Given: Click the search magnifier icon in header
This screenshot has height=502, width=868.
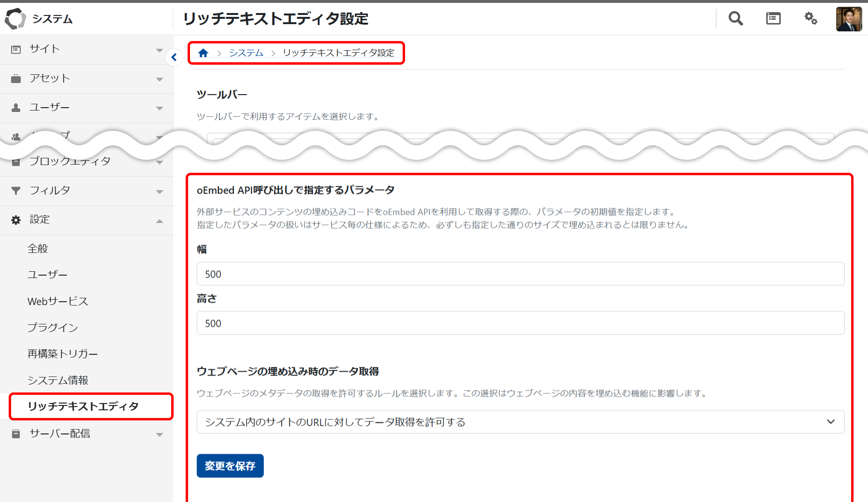Looking at the screenshot, I should [x=735, y=19].
